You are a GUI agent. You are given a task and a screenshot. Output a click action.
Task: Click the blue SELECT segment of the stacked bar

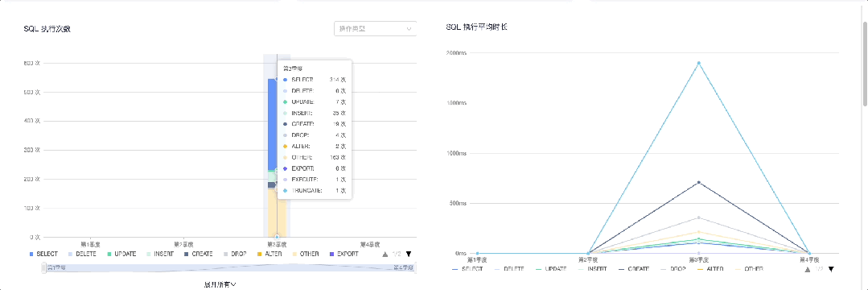click(x=273, y=124)
